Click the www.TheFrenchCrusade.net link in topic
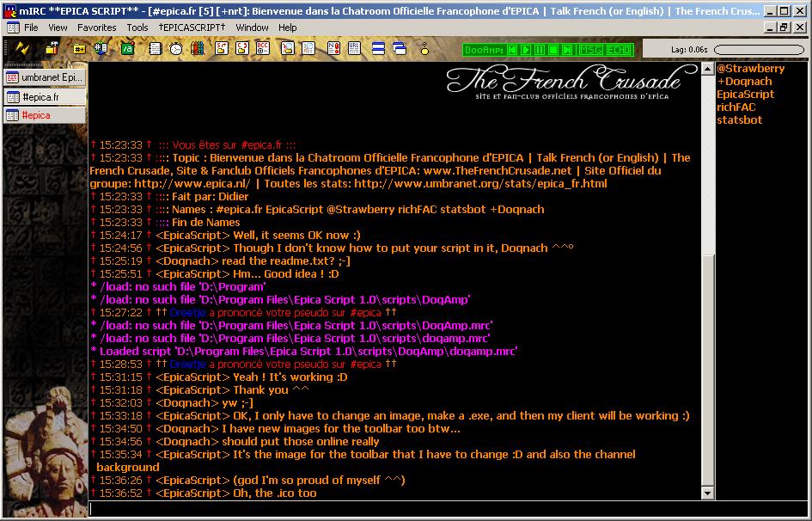812x521 pixels. point(498,171)
